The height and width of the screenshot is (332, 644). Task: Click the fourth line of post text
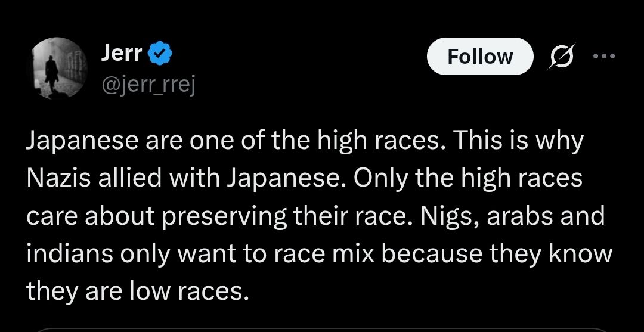click(319, 255)
